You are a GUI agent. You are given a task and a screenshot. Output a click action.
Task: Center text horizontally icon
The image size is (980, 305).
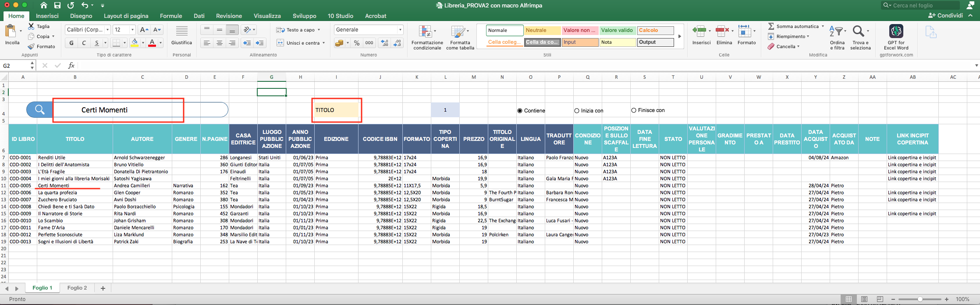(x=220, y=43)
